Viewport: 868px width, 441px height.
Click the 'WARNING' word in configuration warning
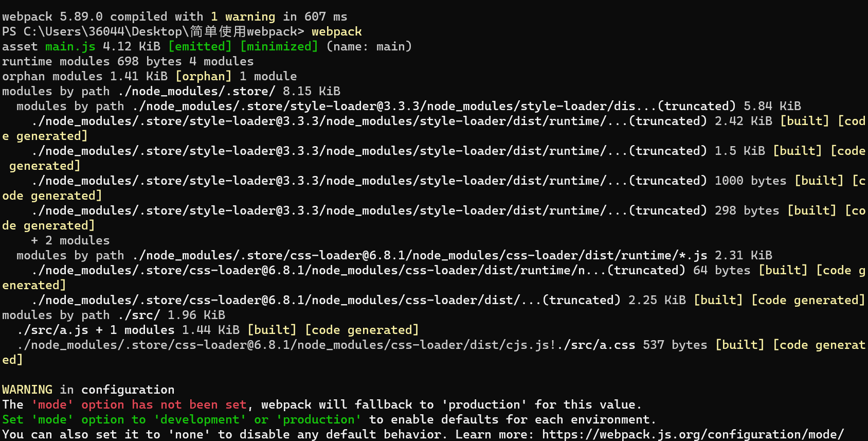click(27, 390)
